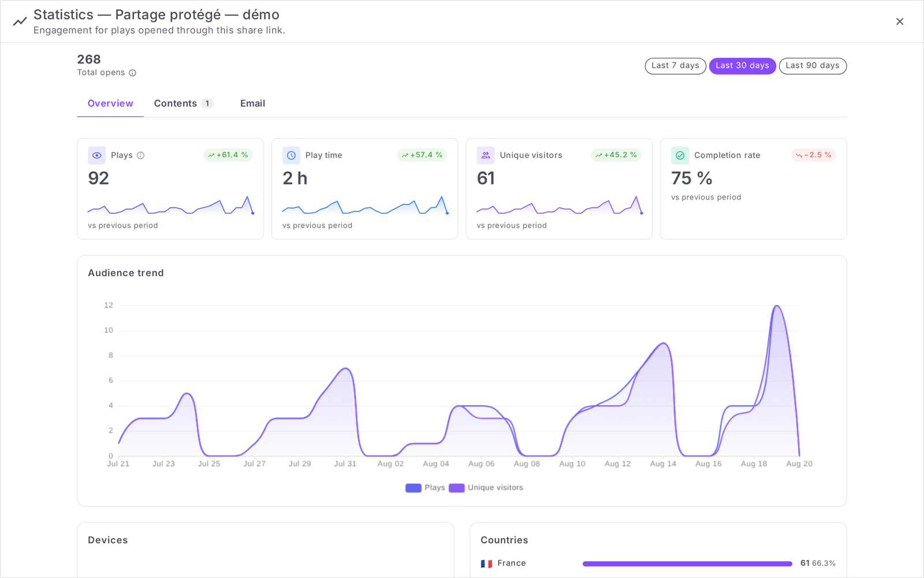Viewport: 924px width, 578px height.
Task: Click the trend line icon beside Statistics title
Action: point(20,21)
